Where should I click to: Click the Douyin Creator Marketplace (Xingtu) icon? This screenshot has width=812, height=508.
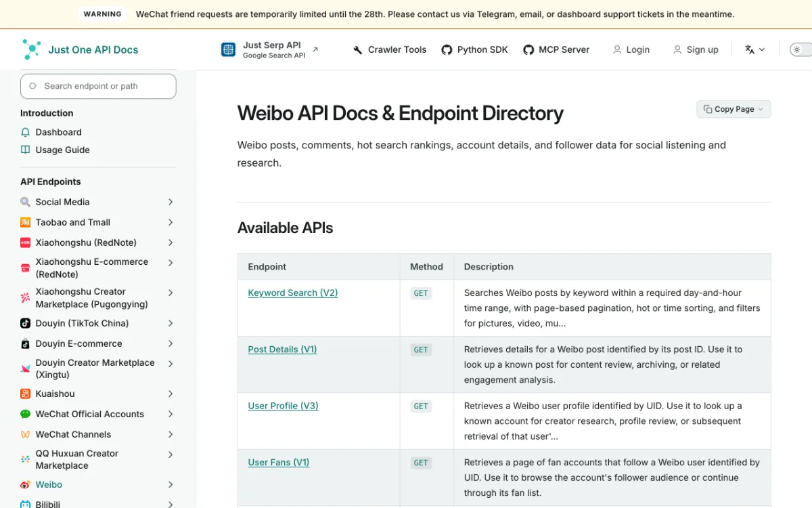tap(25, 368)
